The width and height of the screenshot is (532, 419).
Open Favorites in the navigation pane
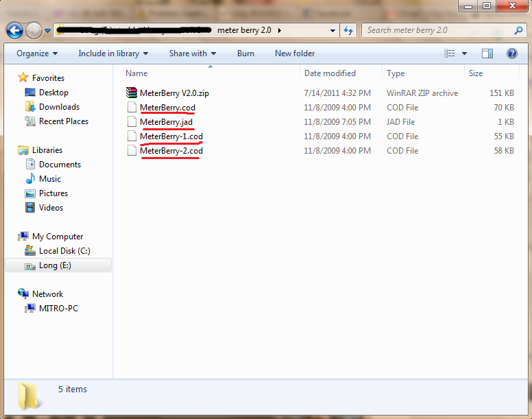pos(48,78)
